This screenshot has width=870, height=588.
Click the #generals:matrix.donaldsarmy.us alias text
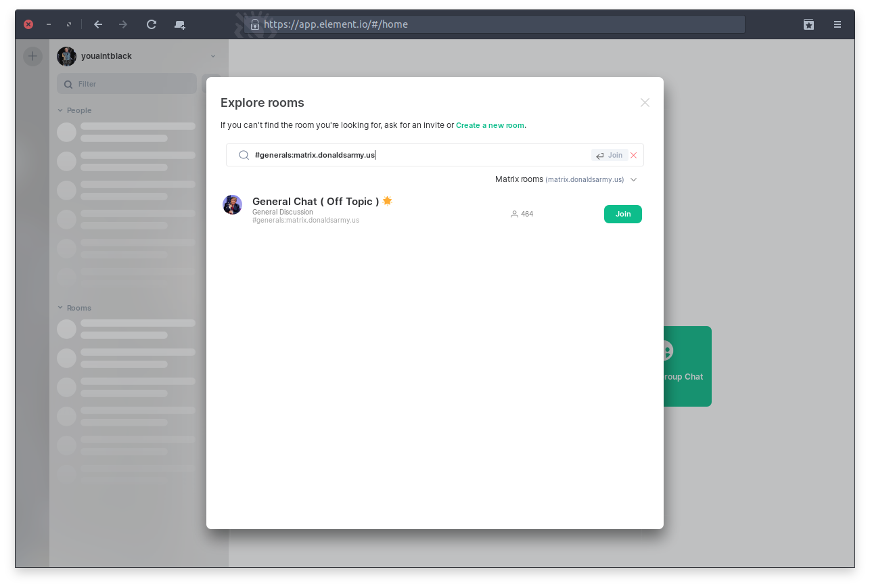[x=306, y=220]
